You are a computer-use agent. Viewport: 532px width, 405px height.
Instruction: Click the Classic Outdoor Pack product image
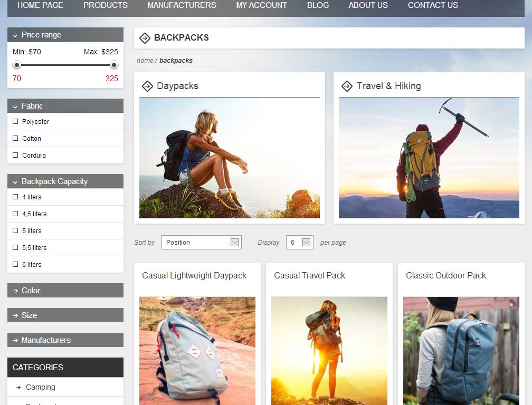point(461,351)
